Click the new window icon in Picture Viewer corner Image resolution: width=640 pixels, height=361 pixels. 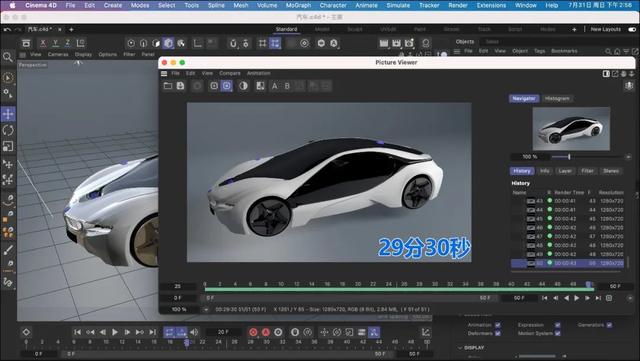[x=615, y=74]
